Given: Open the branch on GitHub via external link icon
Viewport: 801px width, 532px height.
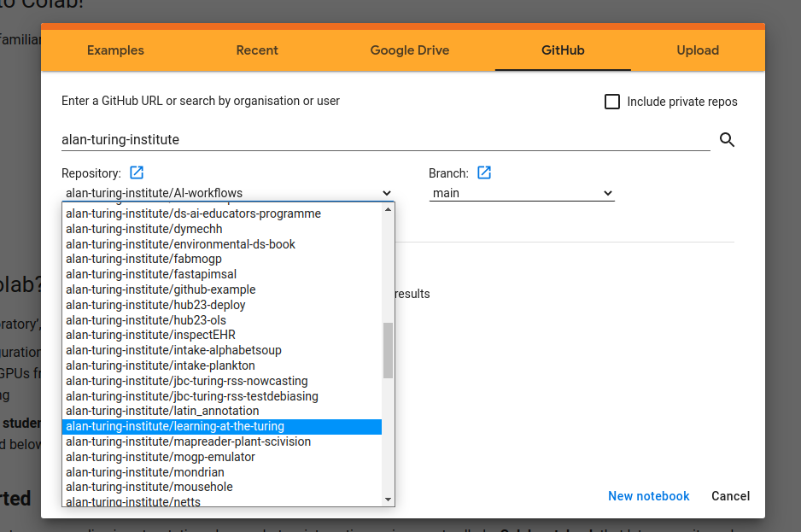Looking at the screenshot, I should pyautogui.click(x=484, y=172).
